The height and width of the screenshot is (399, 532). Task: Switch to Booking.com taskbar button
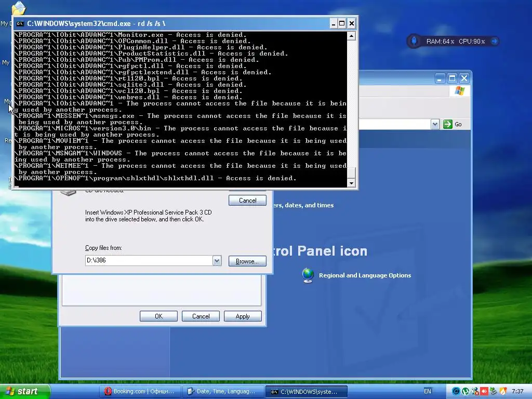point(140,392)
